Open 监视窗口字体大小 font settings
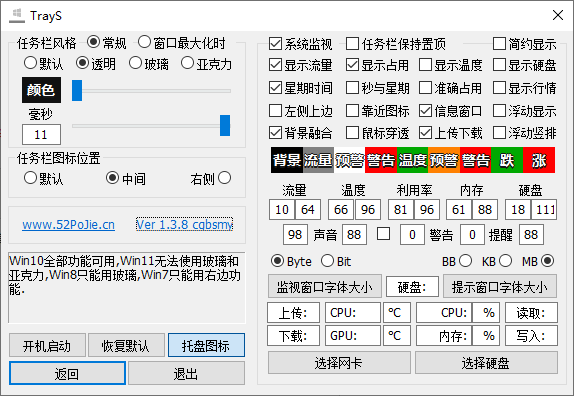The width and height of the screenshot is (574, 396). coord(325,287)
